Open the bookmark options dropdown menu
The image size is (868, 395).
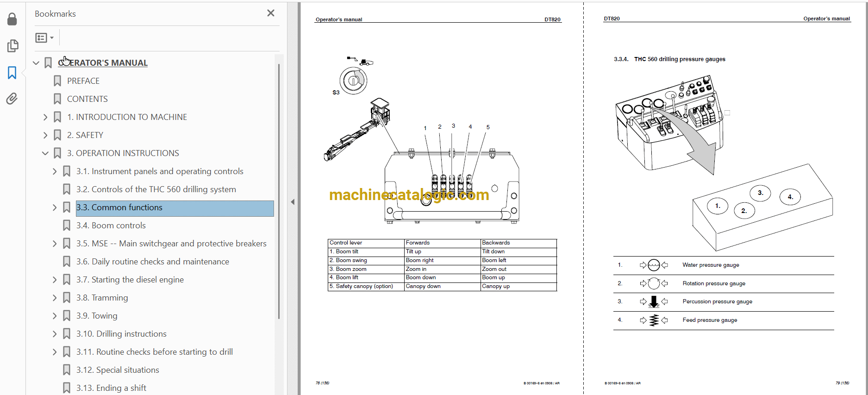click(45, 38)
